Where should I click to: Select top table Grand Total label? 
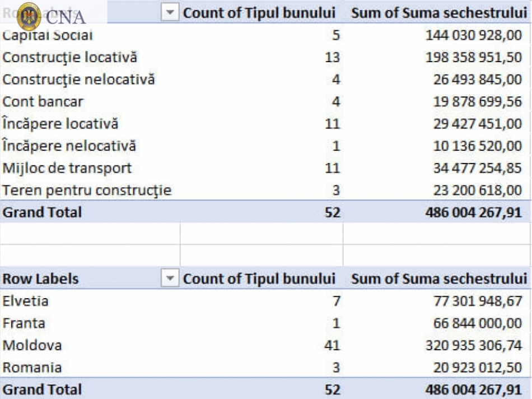click(x=42, y=212)
